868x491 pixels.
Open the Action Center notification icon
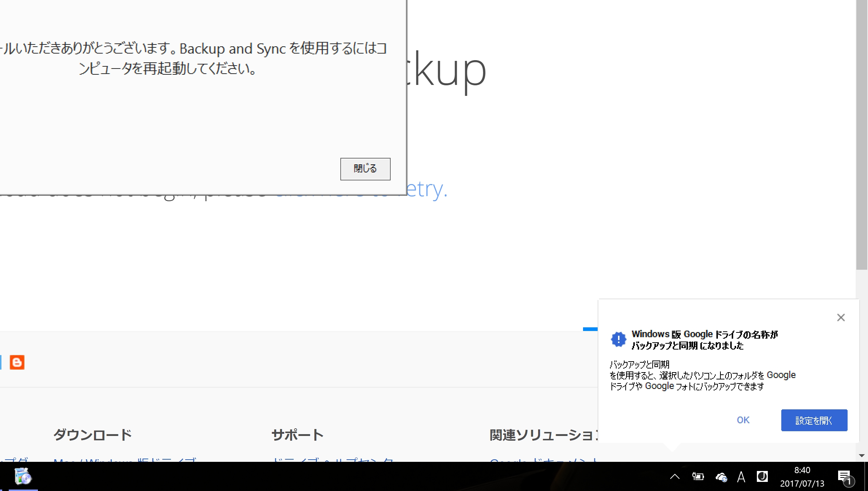(x=844, y=477)
